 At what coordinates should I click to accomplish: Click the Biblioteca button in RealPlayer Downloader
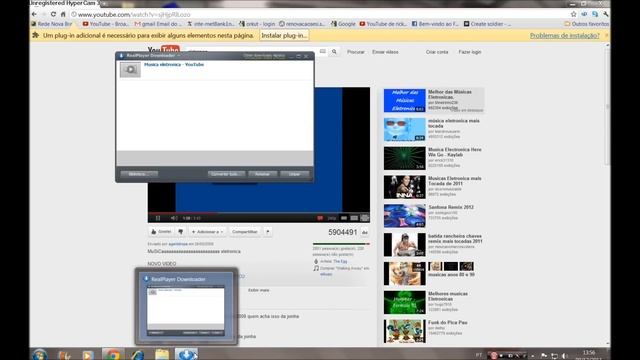[139, 174]
